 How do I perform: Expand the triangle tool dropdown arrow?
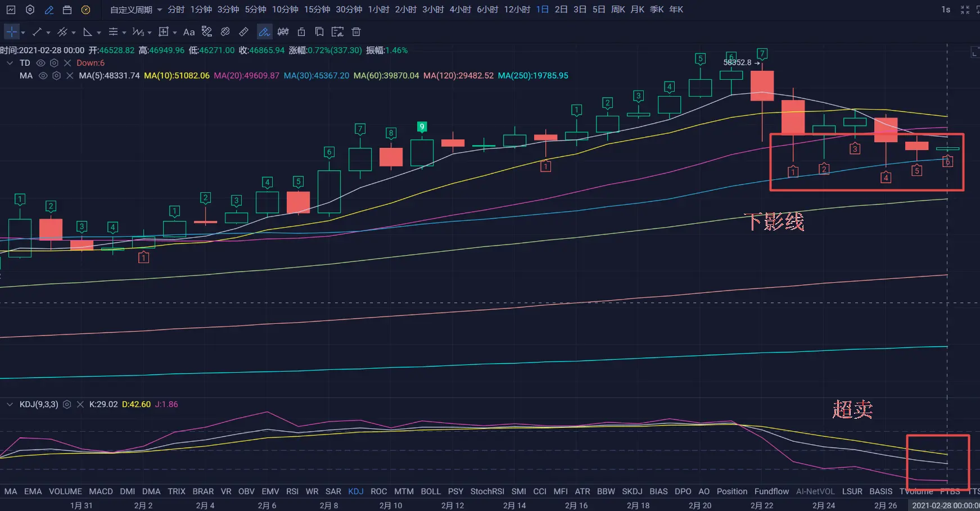99,33
